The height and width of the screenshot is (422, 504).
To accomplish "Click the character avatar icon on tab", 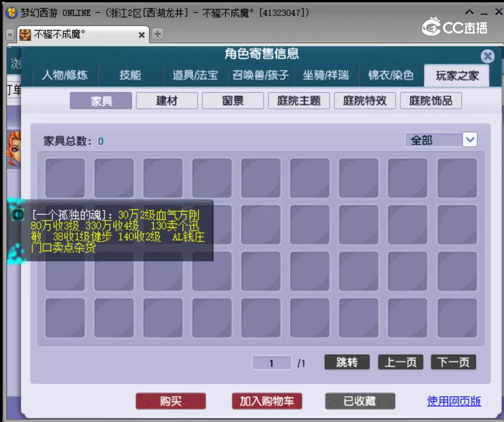I will pos(25,35).
